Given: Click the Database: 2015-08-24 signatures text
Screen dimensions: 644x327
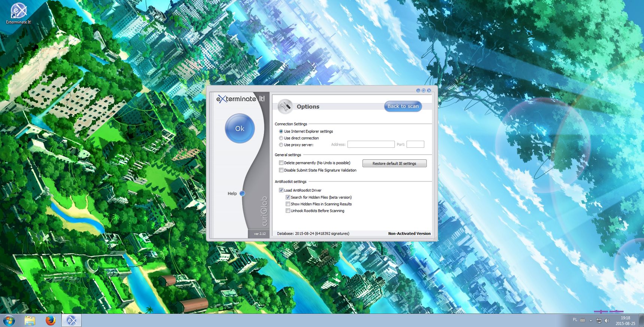Looking at the screenshot, I should [313, 233].
